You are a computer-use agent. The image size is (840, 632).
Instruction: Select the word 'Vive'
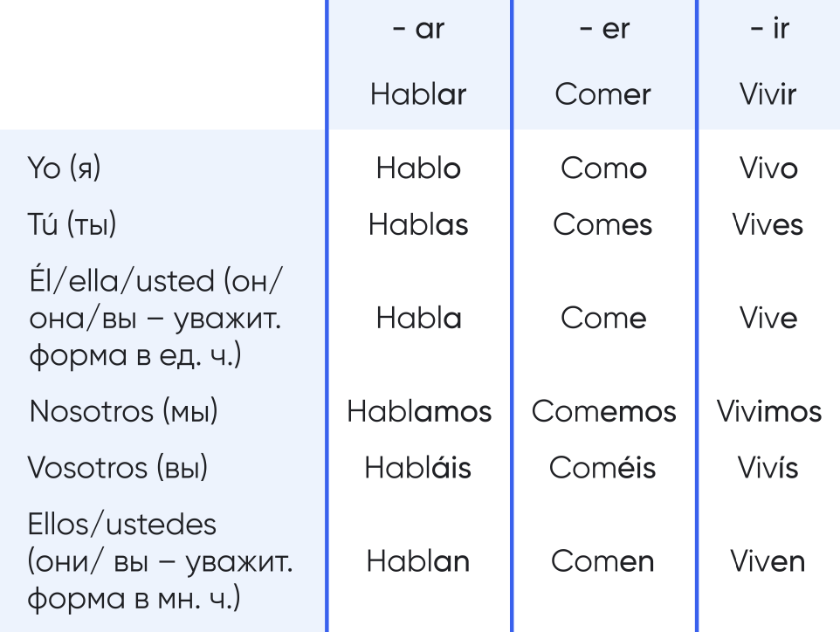pos(768,318)
